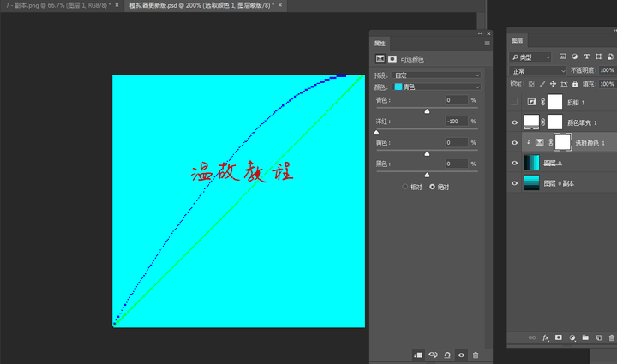617x364 pixels.
Task: Collapse the Properties panel with double arrows
Action: [480, 33]
